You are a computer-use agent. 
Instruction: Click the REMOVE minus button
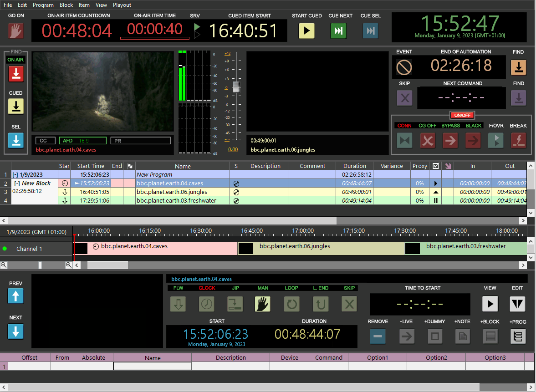click(378, 336)
